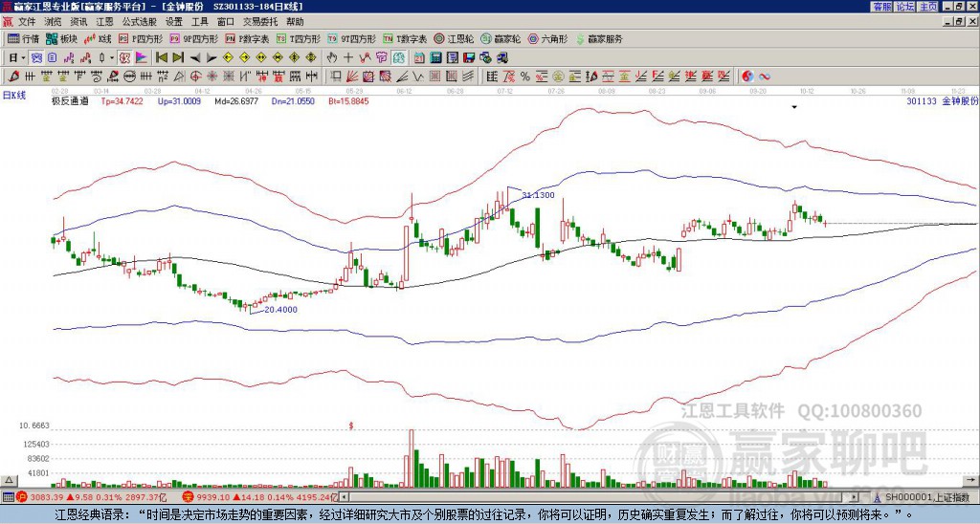Open the P四方形 tool
Viewport: 980px width, 524px height.
(141, 39)
